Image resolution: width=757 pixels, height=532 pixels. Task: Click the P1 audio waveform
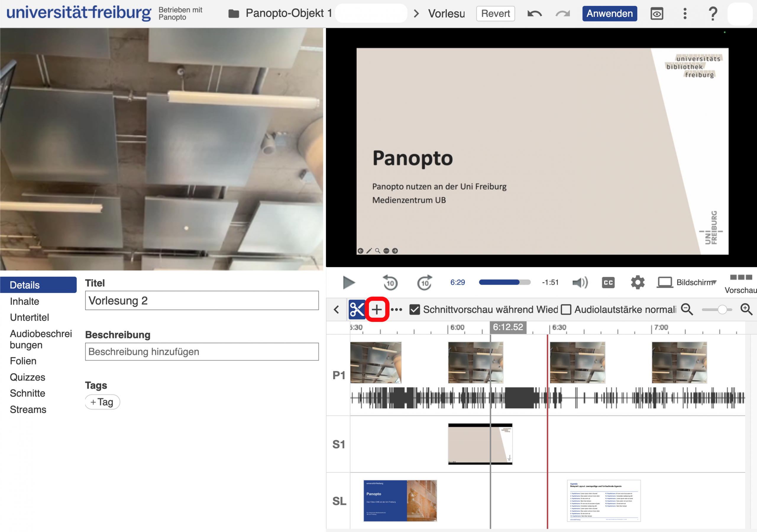547,398
